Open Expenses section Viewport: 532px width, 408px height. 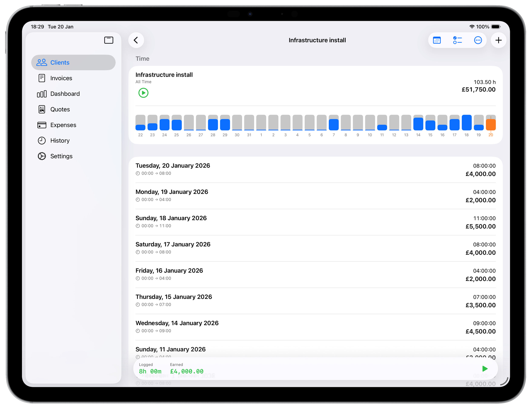pyautogui.click(x=63, y=125)
